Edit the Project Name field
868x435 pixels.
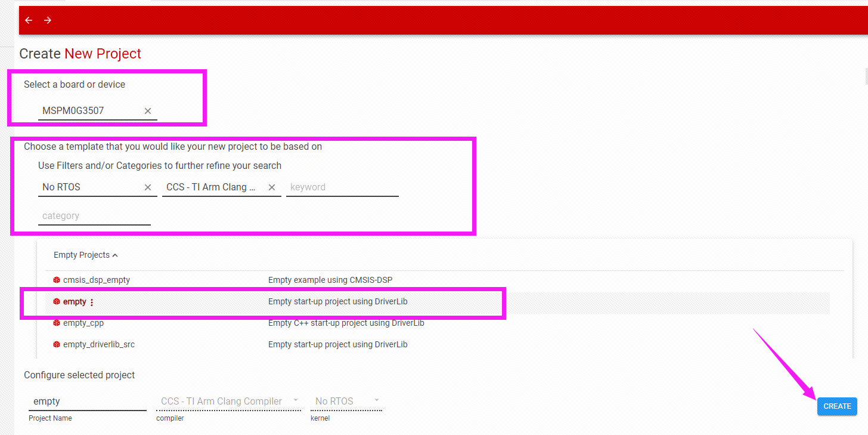(x=87, y=402)
